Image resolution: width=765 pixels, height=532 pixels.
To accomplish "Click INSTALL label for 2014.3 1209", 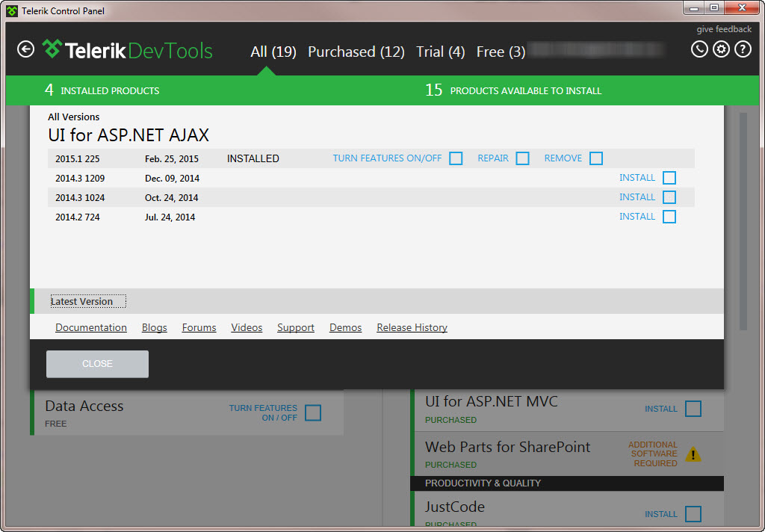I will (x=637, y=178).
